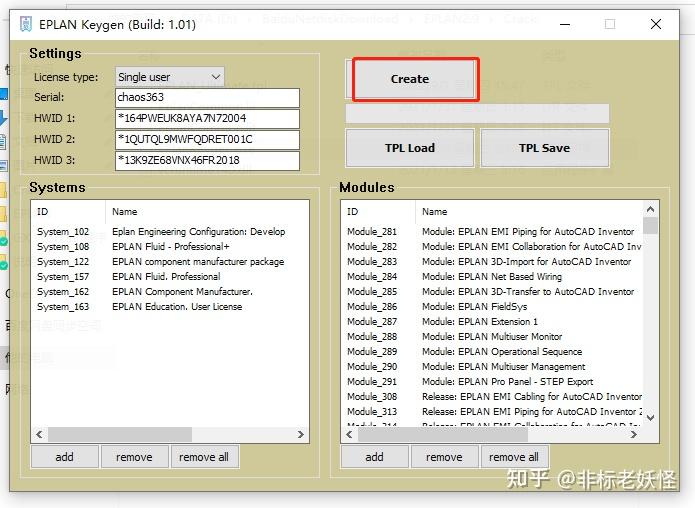Minimize the EPLAN Keygen window
695x508 pixels.
point(565,24)
